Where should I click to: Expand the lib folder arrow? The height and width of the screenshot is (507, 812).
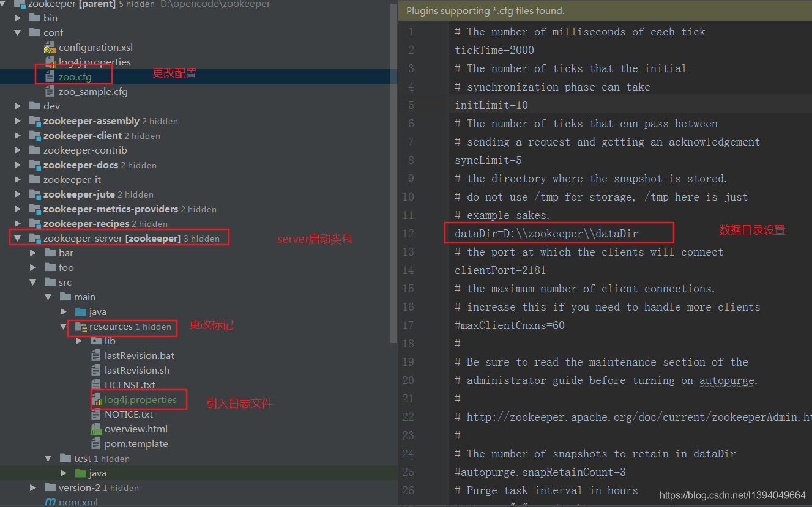(x=79, y=341)
